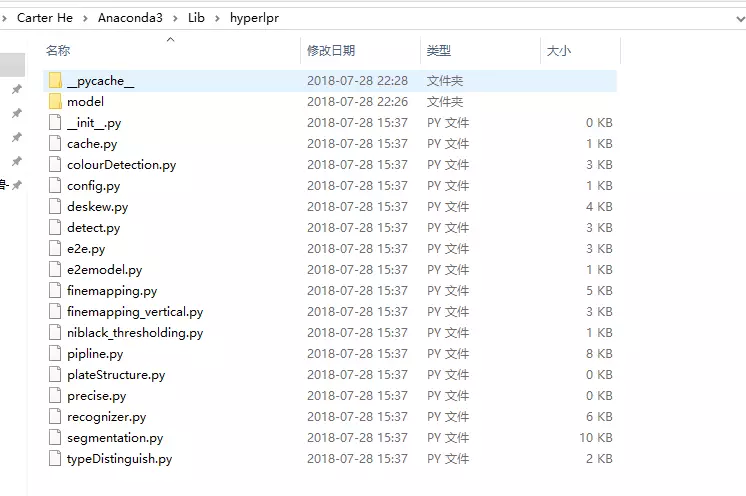This screenshot has width=746, height=496.
Task: Click the 4 KB size of deskew.py
Action: (599, 206)
